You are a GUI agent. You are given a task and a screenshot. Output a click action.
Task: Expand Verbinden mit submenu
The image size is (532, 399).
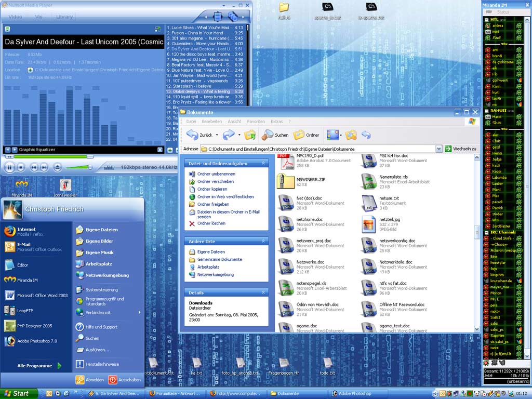[x=109, y=312]
